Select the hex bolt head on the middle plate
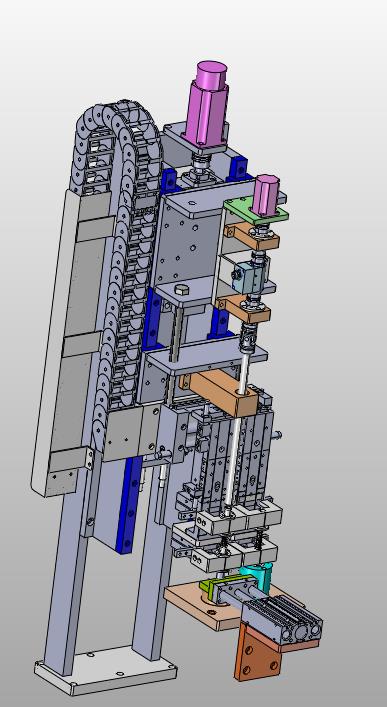Image resolution: width=387 pixels, height=707 pixels. coord(181,289)
